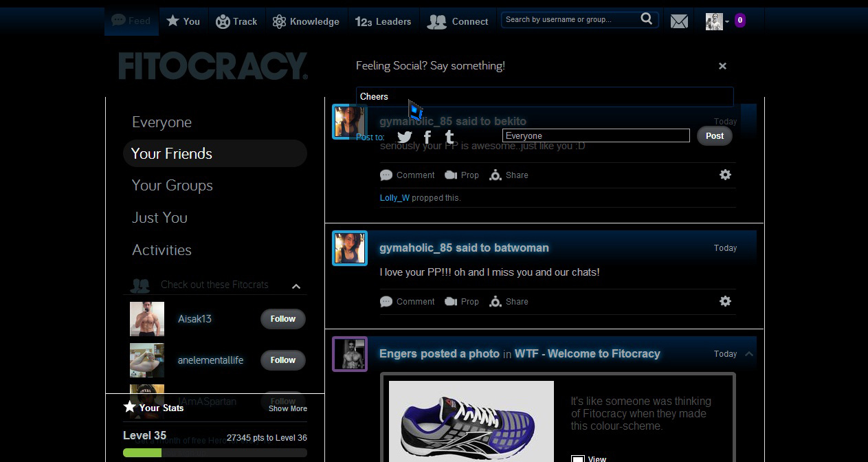Image resolution: width=868 pixels, height=462 pixels.
Task: Comment on the batwoman post
Action: click(408, 302)
